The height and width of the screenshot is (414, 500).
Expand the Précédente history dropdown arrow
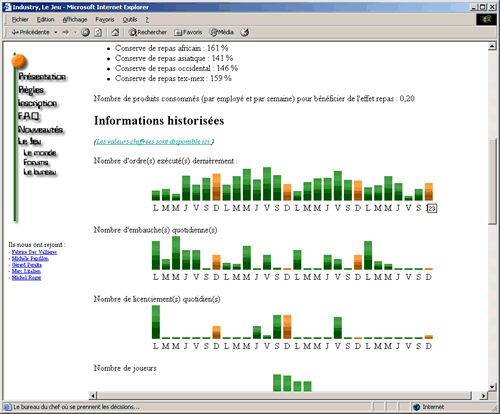(x=56, y=32)
